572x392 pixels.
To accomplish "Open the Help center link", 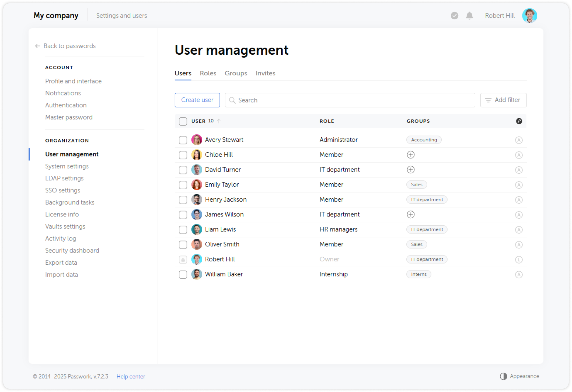I will 131,376.
